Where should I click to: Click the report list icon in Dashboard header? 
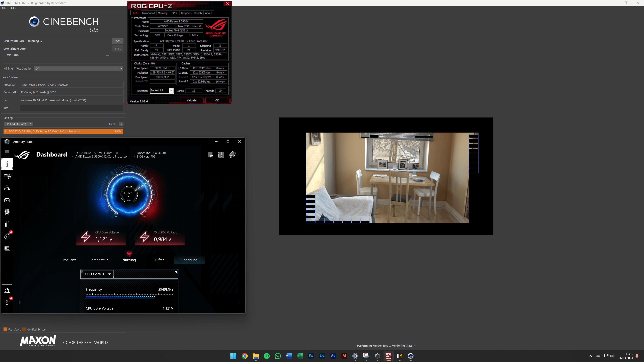(210, 155)
